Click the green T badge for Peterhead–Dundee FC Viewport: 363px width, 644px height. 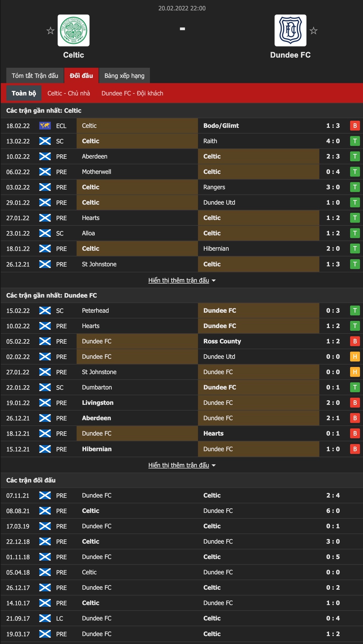pyautogui.click(x=355, y=310)
